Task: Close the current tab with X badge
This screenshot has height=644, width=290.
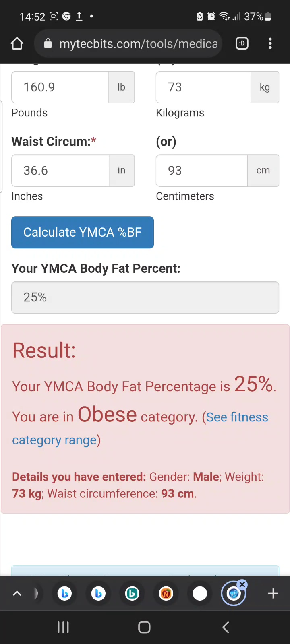Action: coord(242,585)
